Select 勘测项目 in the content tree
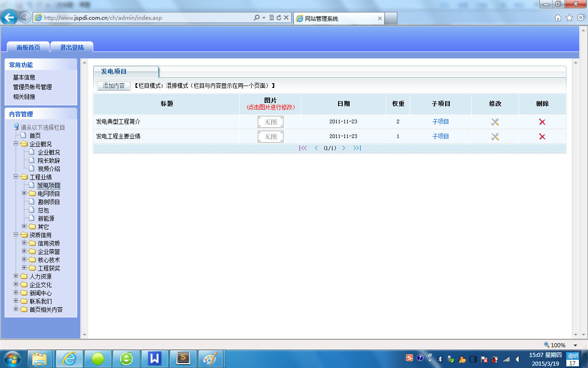The width and height of the screenshot is (588, 368). (49, 202)
